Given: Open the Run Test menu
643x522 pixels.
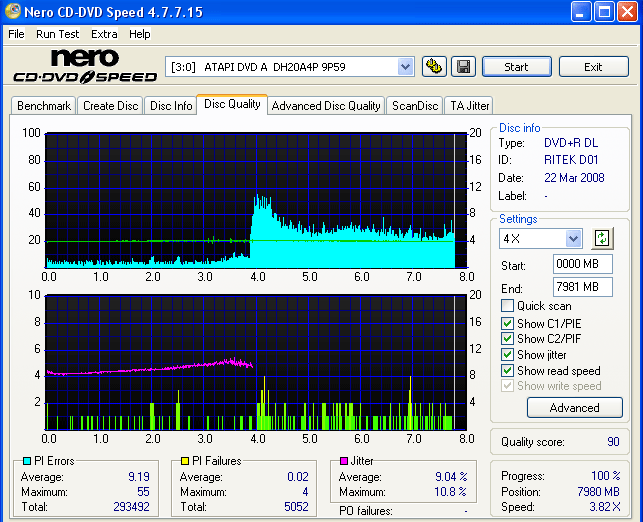Looking at the screenshot, I should click(57, 34).
